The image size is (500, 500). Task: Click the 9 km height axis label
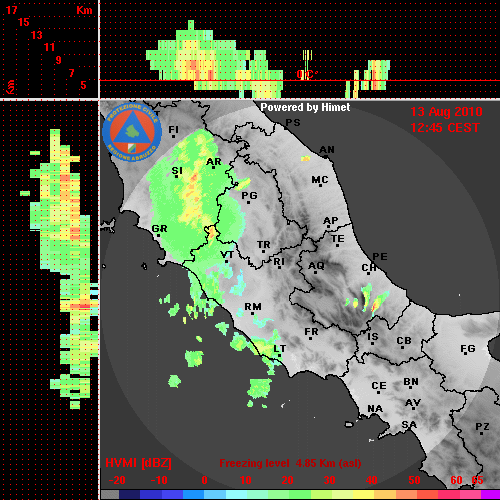click(59, 60)
